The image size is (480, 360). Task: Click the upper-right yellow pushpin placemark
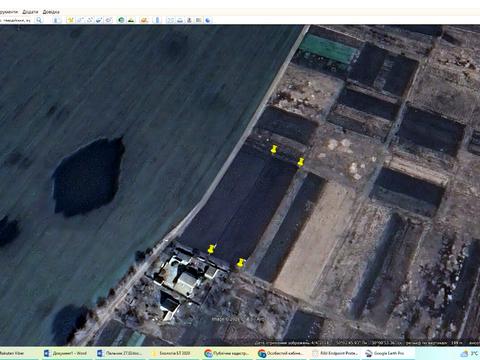[x=301, y=162]
